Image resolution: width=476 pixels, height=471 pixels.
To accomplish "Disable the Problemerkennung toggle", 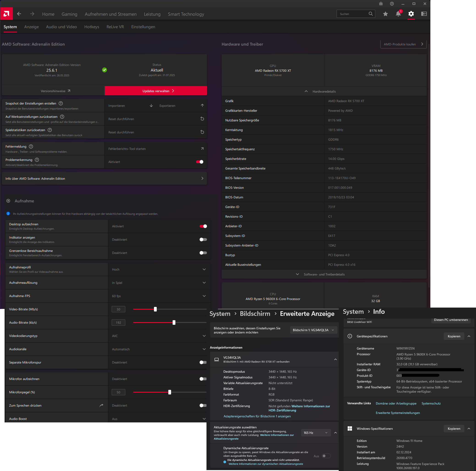I will click(200, 162).
